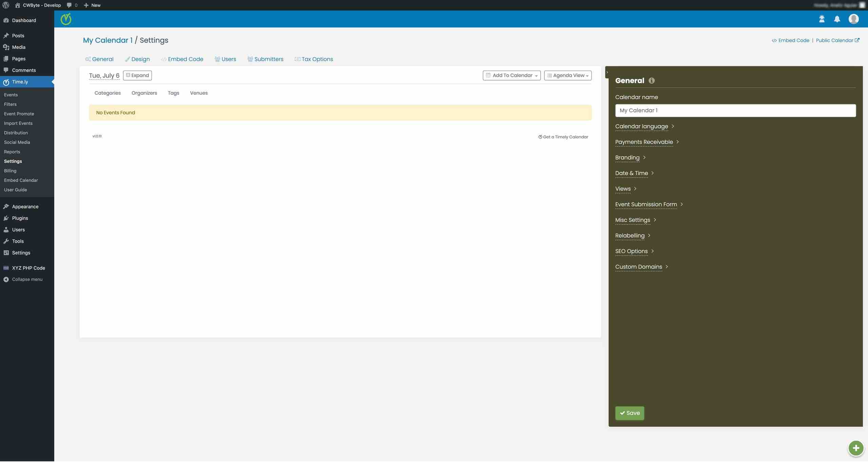
Task: Open Time.ly sidebar menu
Action: [x=27, y=82]
